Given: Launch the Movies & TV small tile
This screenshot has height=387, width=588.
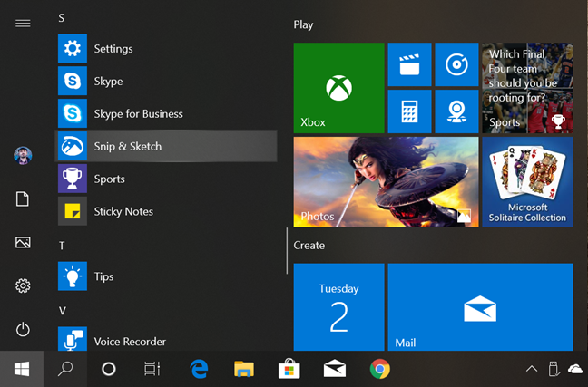Looking at the screenshot, I should [409, 64].
